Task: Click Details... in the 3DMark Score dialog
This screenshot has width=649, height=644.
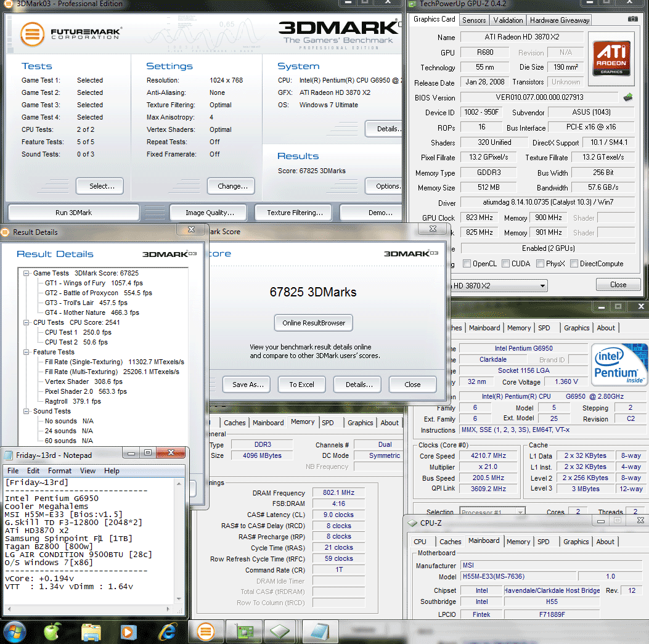Action: click(359, 385)
